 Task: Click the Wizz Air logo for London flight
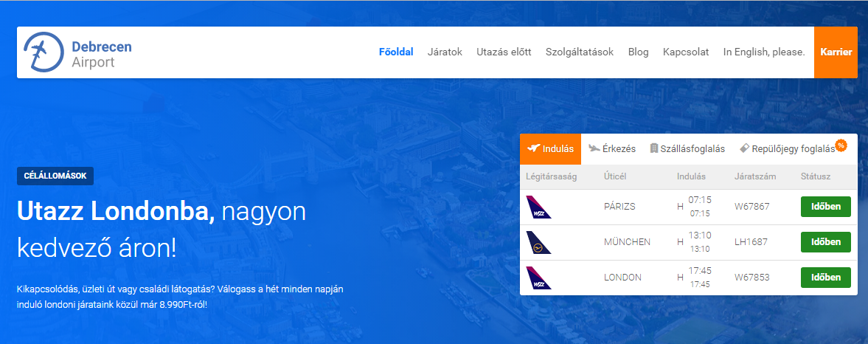(x=538, y=278)
